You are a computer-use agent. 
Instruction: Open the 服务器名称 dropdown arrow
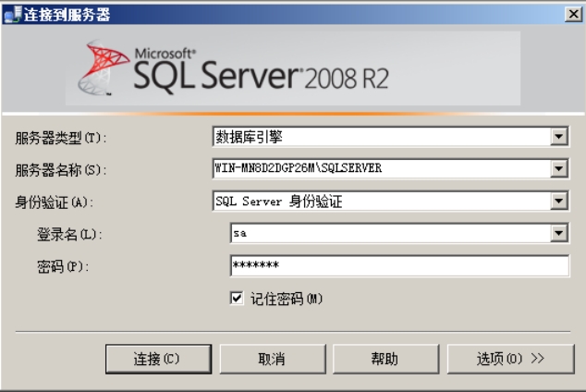click(558, 169)
